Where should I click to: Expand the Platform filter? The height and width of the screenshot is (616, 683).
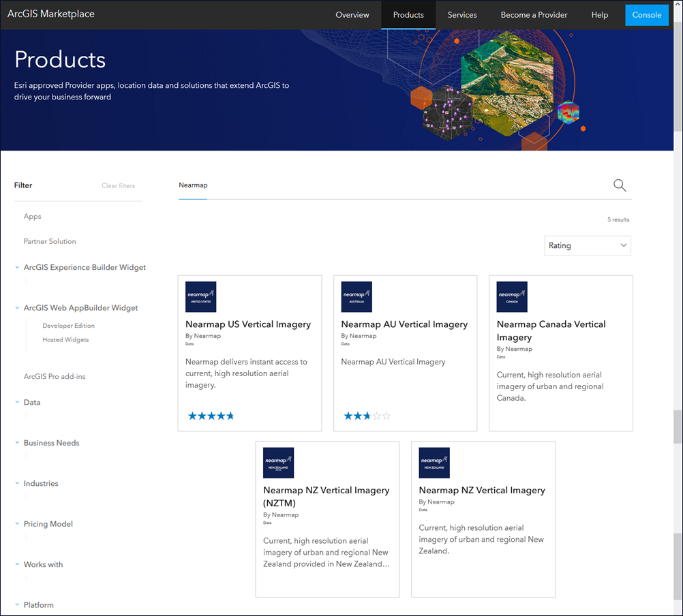click(17, 604)
